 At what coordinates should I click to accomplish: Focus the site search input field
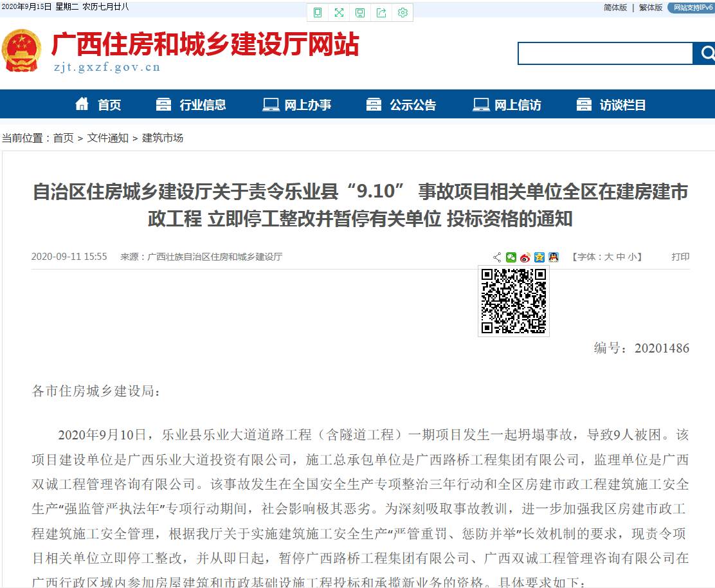click(x=605, y=53)
